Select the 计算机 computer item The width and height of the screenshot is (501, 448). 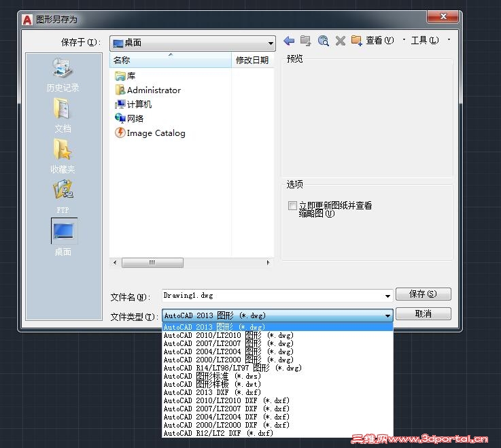coord(133,104)
